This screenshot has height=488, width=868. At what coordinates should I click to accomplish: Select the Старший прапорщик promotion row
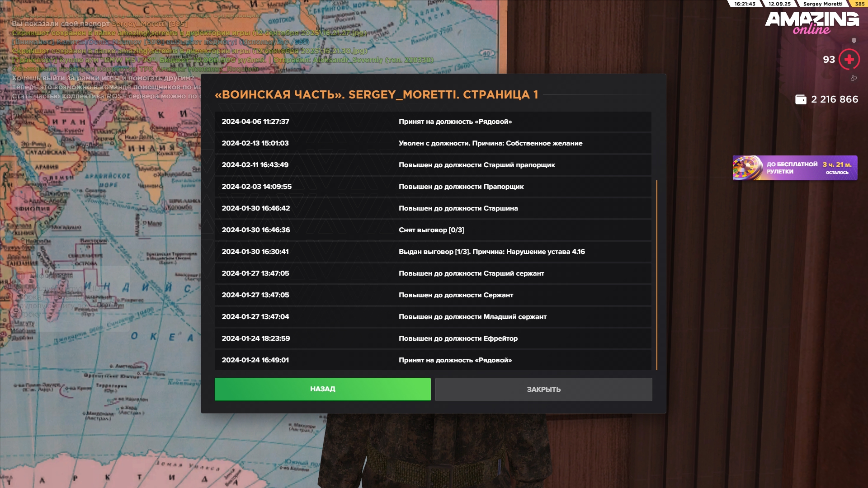click(433, 165)
